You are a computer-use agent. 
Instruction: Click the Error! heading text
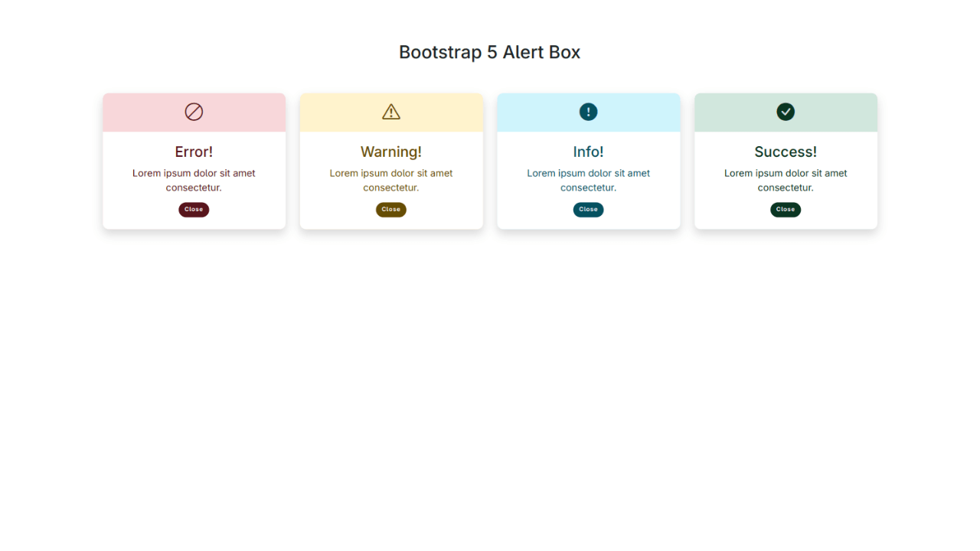194,152
